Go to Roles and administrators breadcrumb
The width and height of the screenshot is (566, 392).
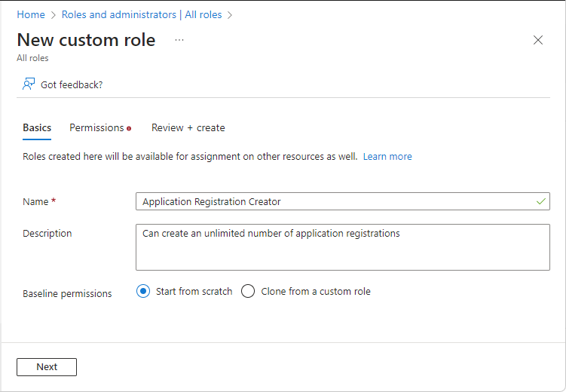142,14
